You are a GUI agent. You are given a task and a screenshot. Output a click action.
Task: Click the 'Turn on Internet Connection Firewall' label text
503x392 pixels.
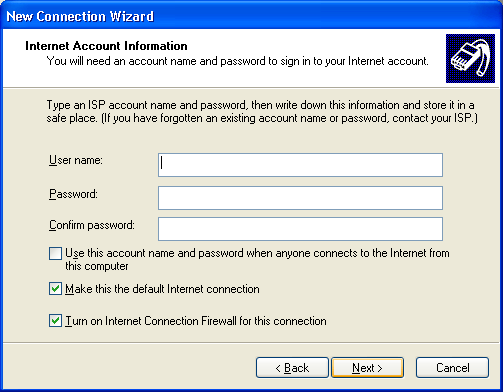coord(196,321)
